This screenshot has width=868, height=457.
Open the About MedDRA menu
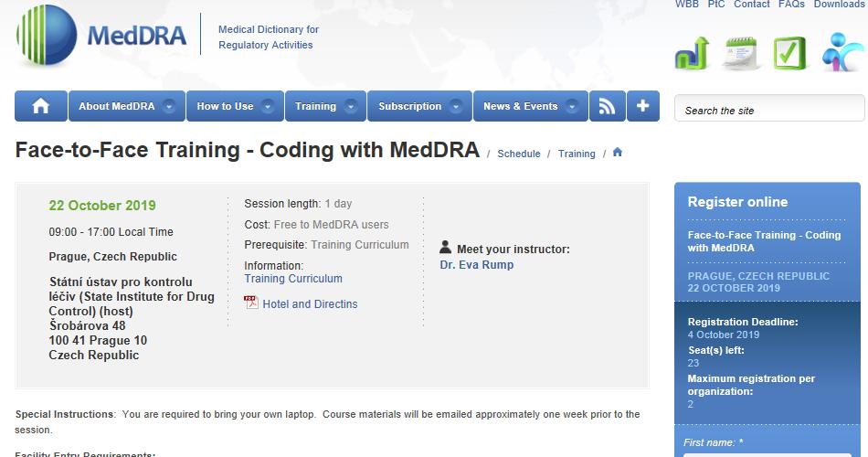pos(127,106)
